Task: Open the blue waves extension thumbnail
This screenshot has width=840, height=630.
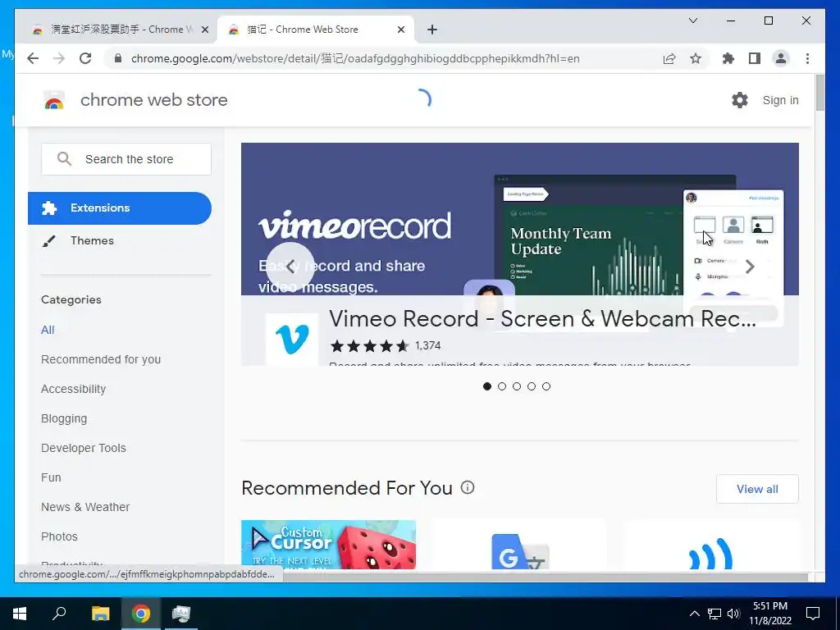Action: pos(711,545)
